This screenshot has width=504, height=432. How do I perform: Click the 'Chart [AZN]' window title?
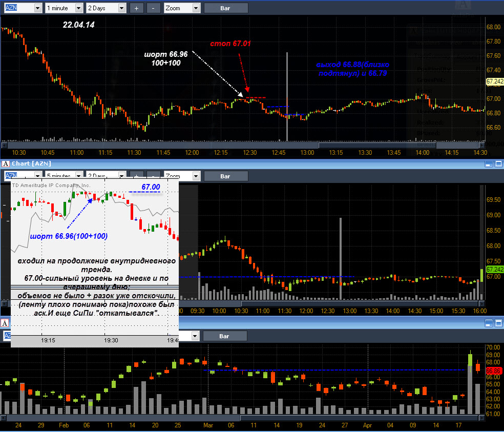coord(32,163)
